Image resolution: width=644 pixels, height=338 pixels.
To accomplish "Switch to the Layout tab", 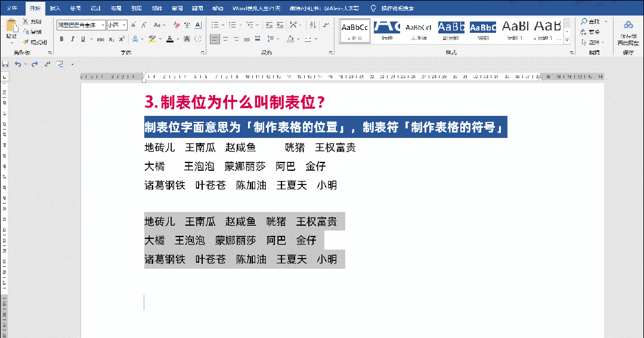I will 116,8.
